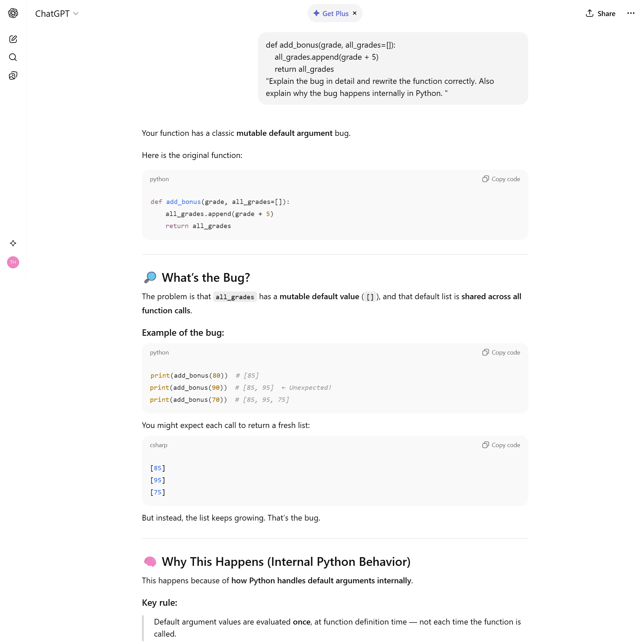The height and width of the screenshot is (644, 644).
Task: Copy the original function code block
Action: [x=501, y=179]
